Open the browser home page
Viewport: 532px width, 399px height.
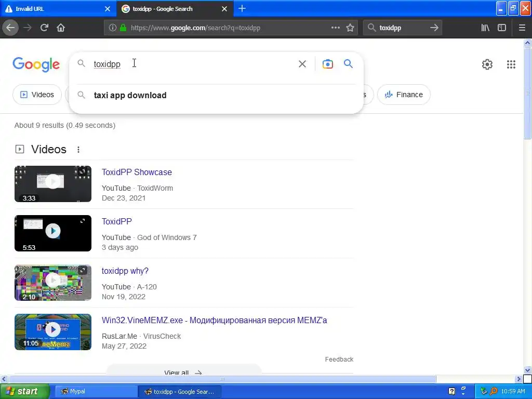(61, 28)
